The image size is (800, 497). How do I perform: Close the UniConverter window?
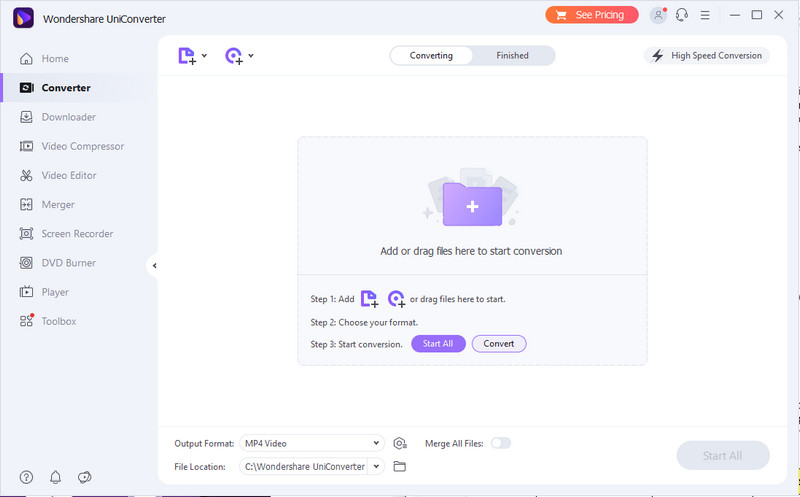coord(779,15)
